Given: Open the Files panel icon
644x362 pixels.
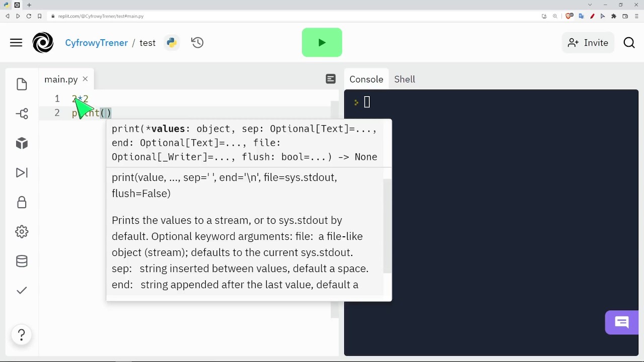Looking at the screenshot, I should click(22, 84).
